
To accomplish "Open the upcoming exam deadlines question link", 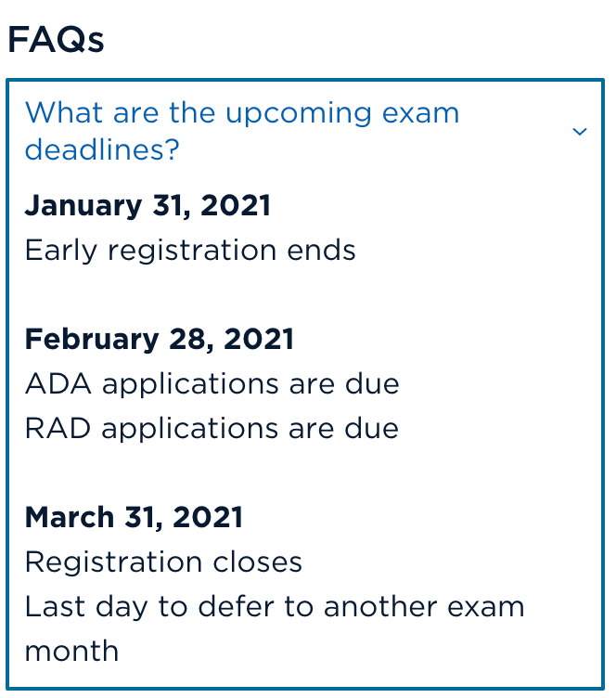I will tap(242, 131).
